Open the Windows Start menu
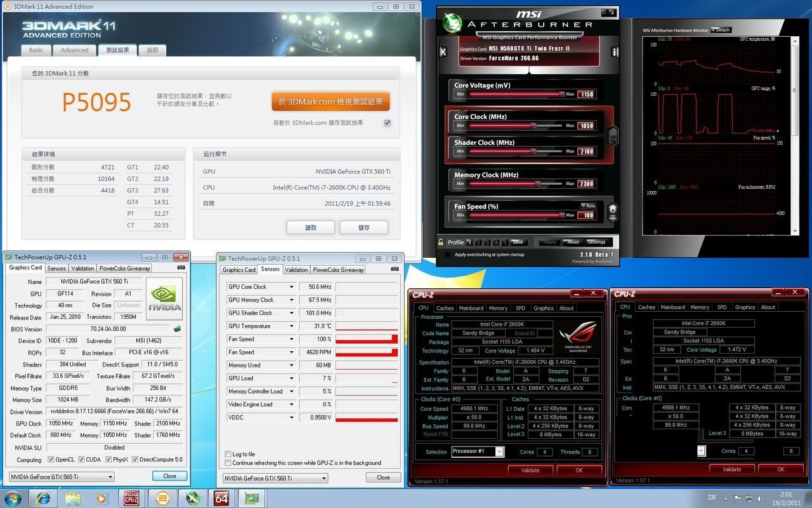This screenshot has width=812, height=508. (x=13, y=498)
